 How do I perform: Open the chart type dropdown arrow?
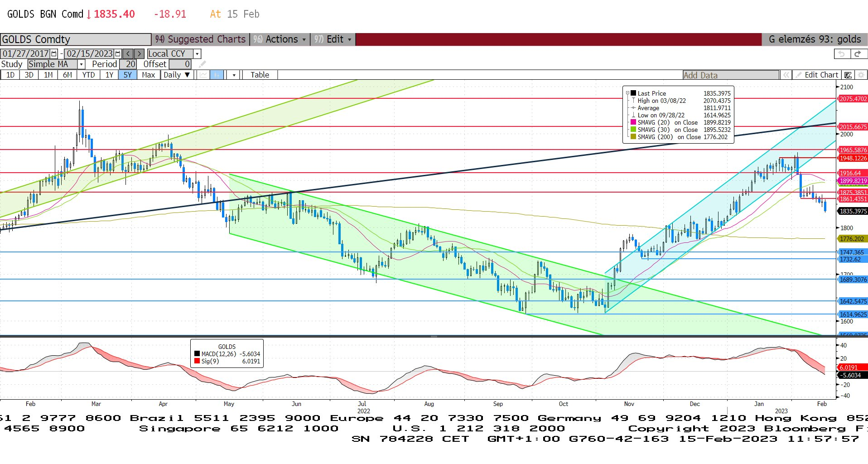click(234, 75)
